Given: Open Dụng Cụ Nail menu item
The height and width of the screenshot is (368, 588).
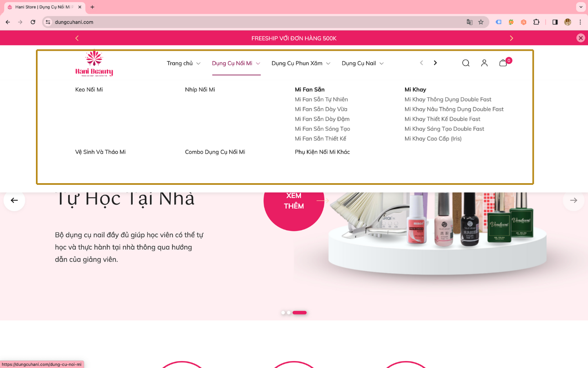Looking at the screenshot, I should click(359, 63).
